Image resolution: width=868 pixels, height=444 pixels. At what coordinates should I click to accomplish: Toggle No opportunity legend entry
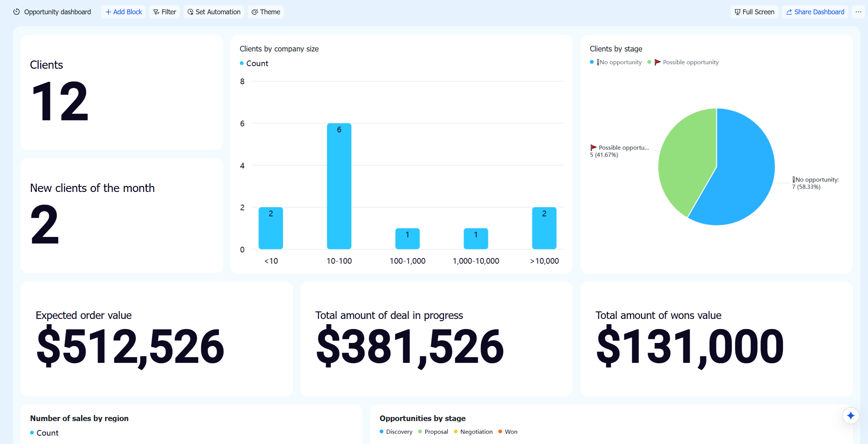pyautogui.click(x=616, y=62)
